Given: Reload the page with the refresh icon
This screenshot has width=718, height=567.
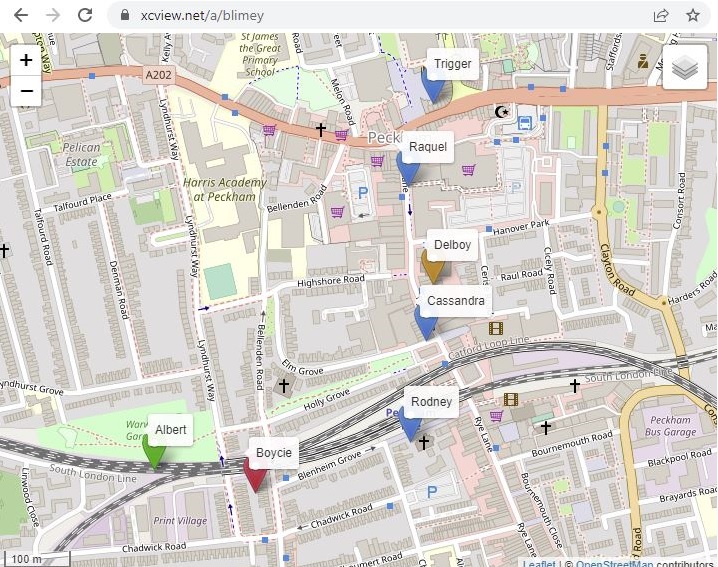Looking at the screenshot, I should [85, 15].
